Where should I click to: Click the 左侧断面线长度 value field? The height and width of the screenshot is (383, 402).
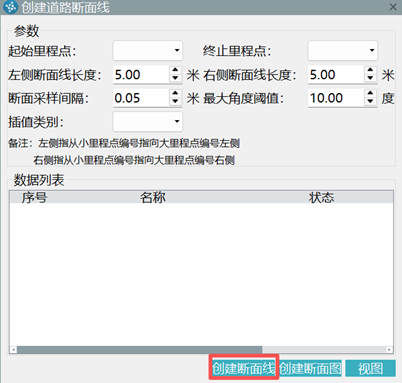tap(141, 74)
